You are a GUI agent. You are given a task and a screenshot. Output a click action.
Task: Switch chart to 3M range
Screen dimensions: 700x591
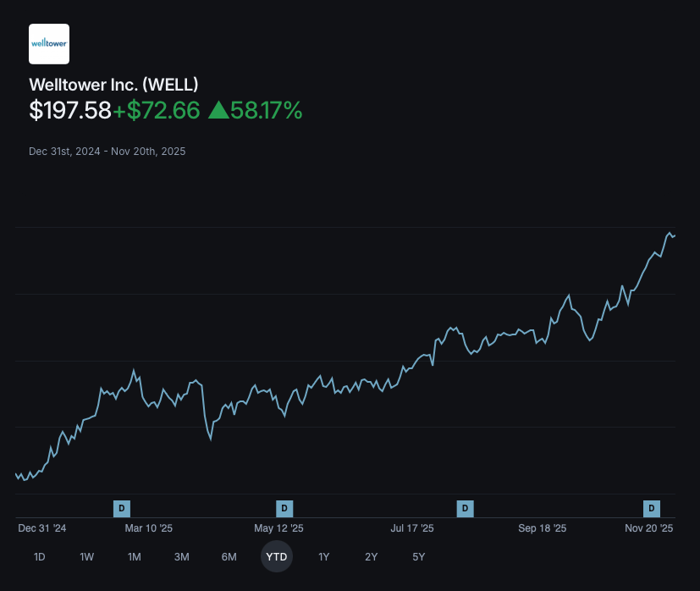(181, 557)
